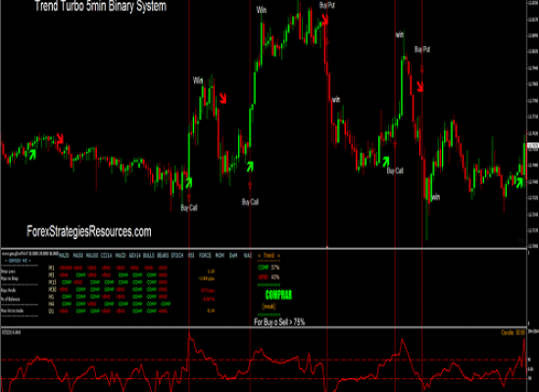539x392 pixels.
Task: Select the STOCH column header
Action: 177,256
